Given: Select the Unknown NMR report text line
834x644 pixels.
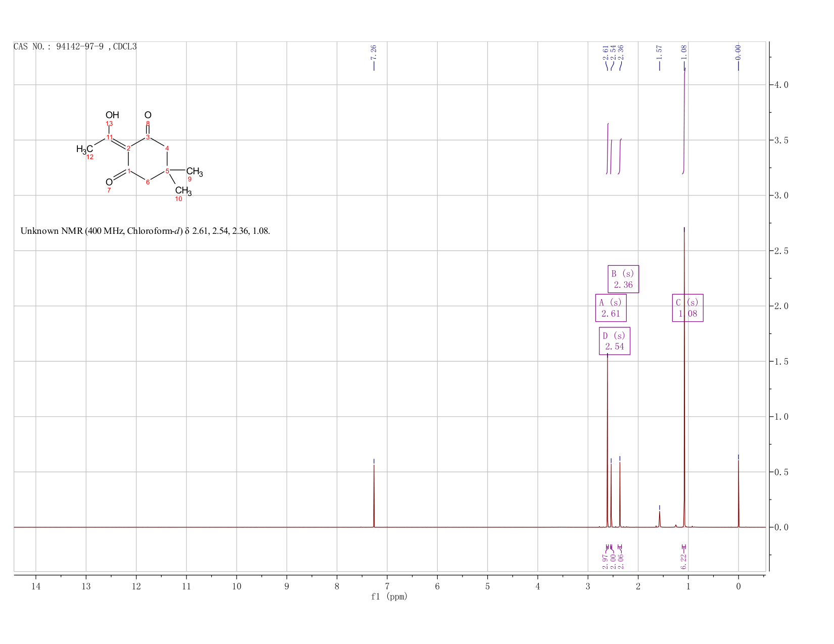Looking at the screenshot, I should [x=145, y=231].
